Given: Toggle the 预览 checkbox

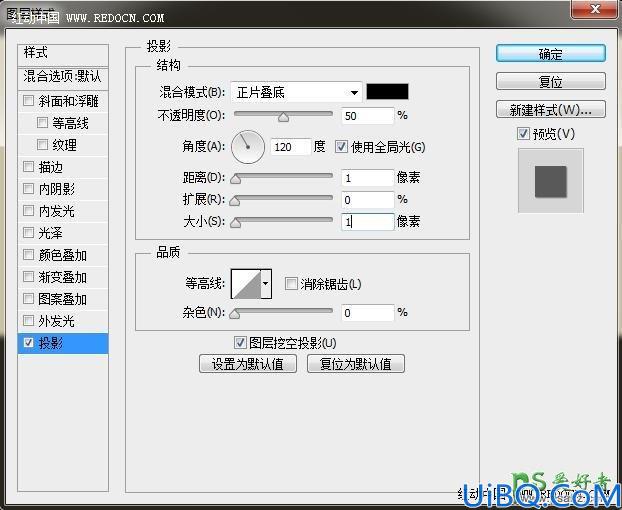Looking at the screenshot, I should [523, 134].
